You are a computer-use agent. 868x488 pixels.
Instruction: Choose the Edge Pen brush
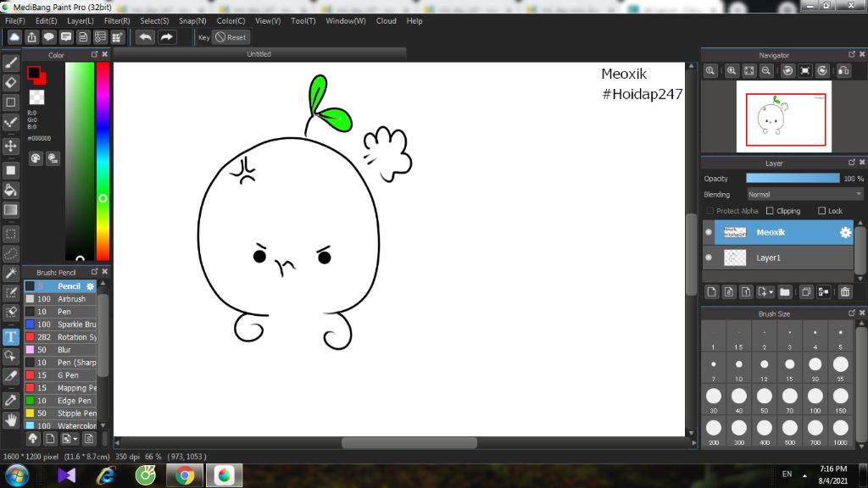60,401
